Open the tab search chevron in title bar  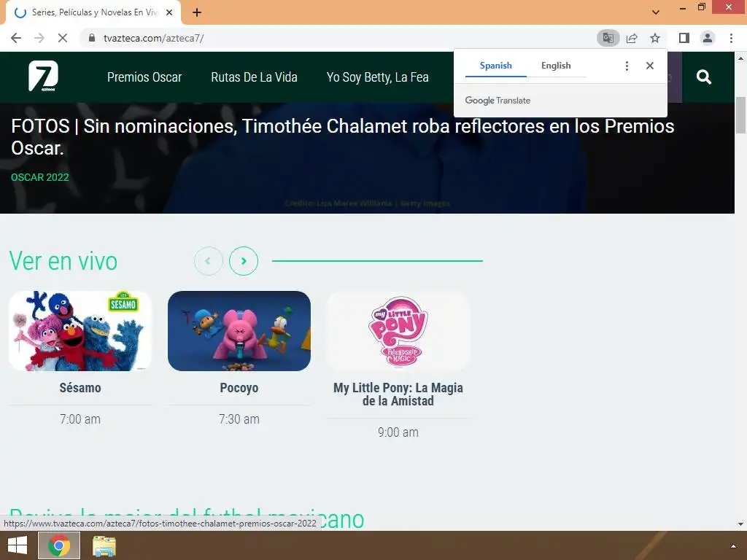pyautogui.click(x=656, y=12)
